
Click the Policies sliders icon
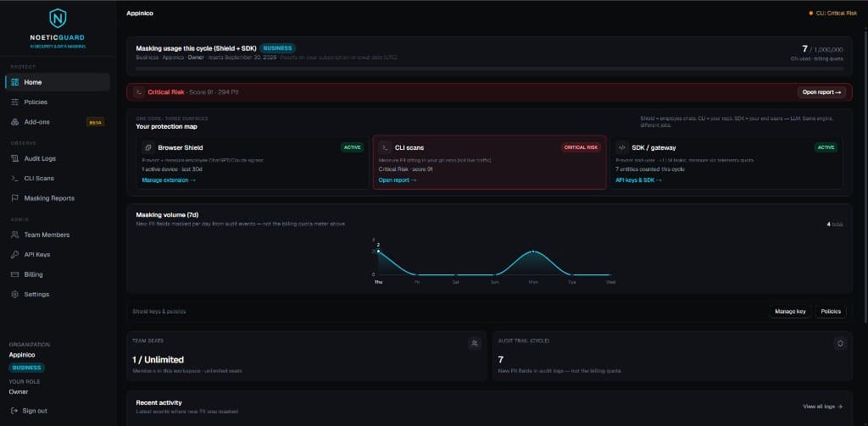pos(15,102)
